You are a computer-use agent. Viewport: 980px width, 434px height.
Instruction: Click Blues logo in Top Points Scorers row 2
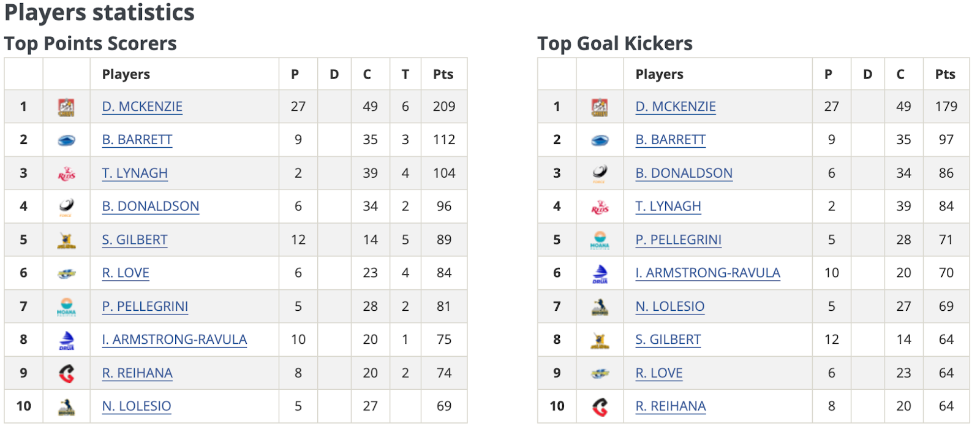[66, 140]
